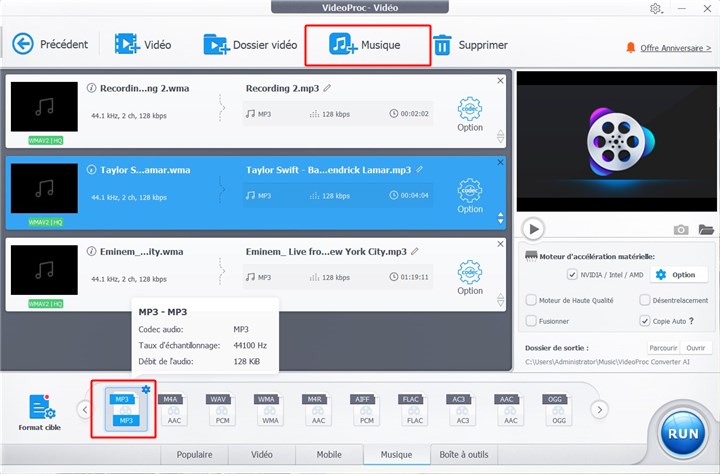
Task: Reorder Recording 2 with up-down arrows
Action: pos(501,136)
